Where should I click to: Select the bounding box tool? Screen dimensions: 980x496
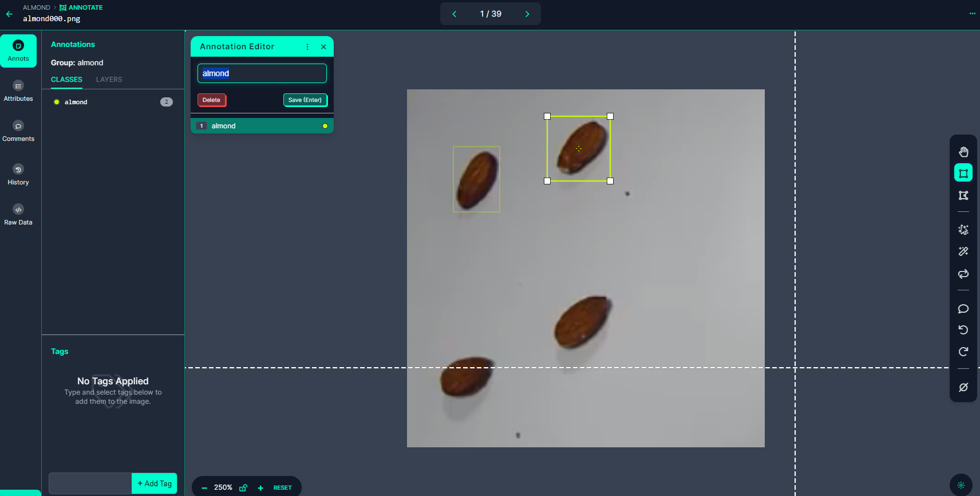[963, 173]
